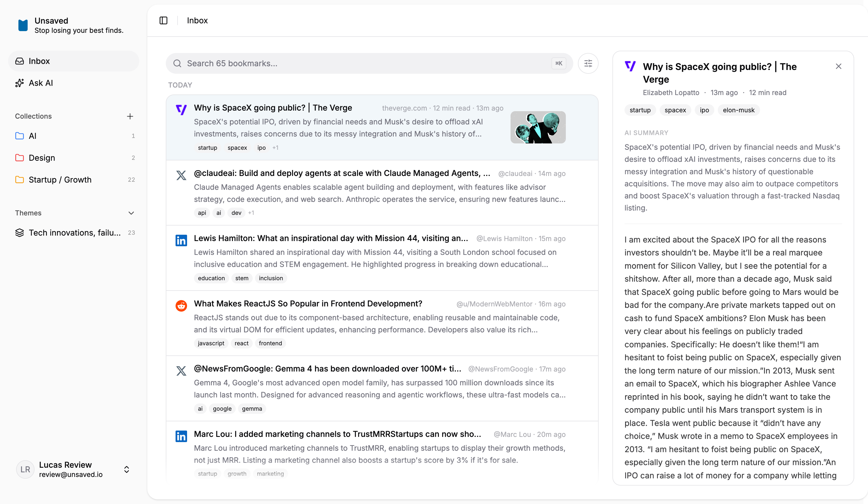Open the Why is SpaceX going public bookmark
The width and height of the screenshot is (868, 504).
[382, 128]
